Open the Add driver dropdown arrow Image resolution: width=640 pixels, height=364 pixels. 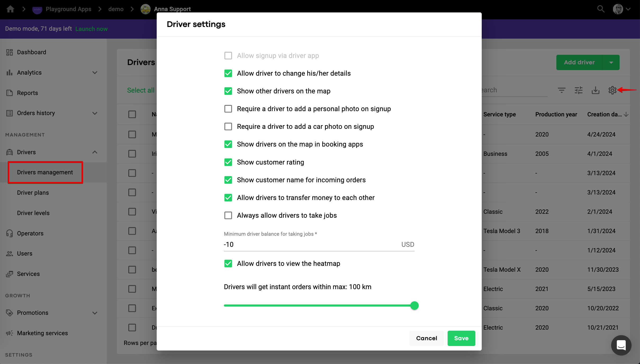pyautogui.click(x=611, y=62)
